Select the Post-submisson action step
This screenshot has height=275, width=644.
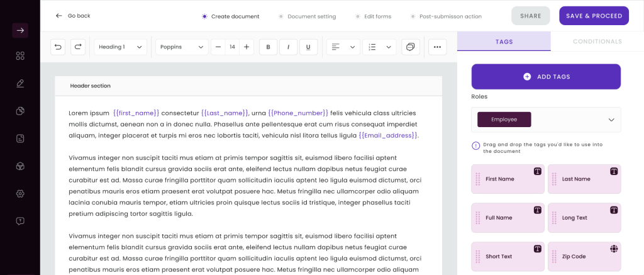tap(446, 16)
